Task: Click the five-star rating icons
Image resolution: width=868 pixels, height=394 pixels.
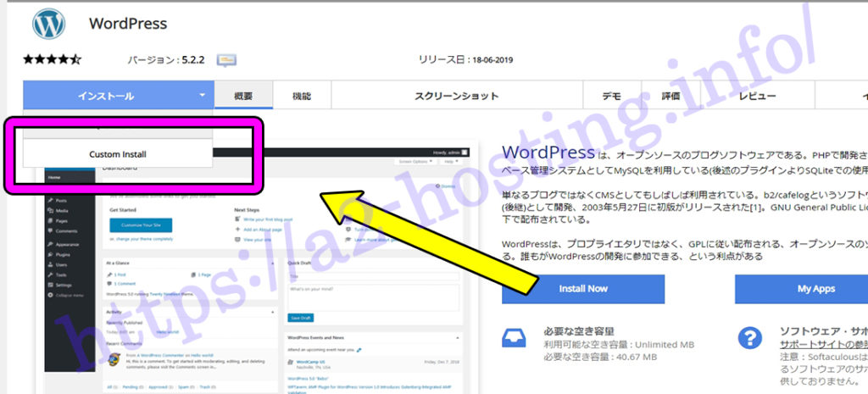Action: [x=52, y=59]
